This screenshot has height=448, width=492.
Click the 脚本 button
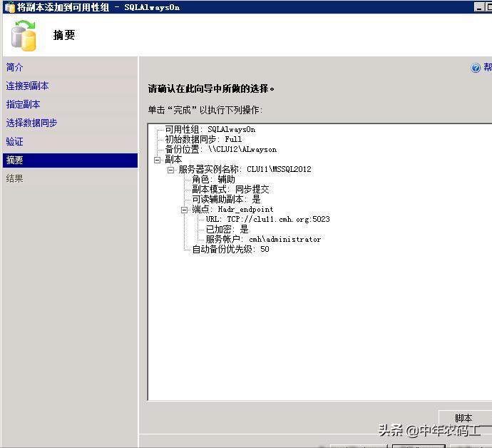[x=465, y=418]
